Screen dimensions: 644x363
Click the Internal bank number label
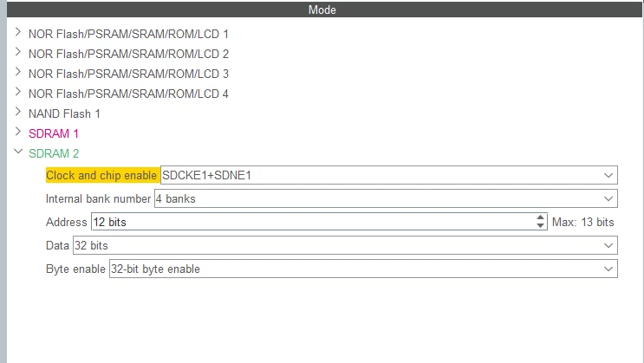98,198
